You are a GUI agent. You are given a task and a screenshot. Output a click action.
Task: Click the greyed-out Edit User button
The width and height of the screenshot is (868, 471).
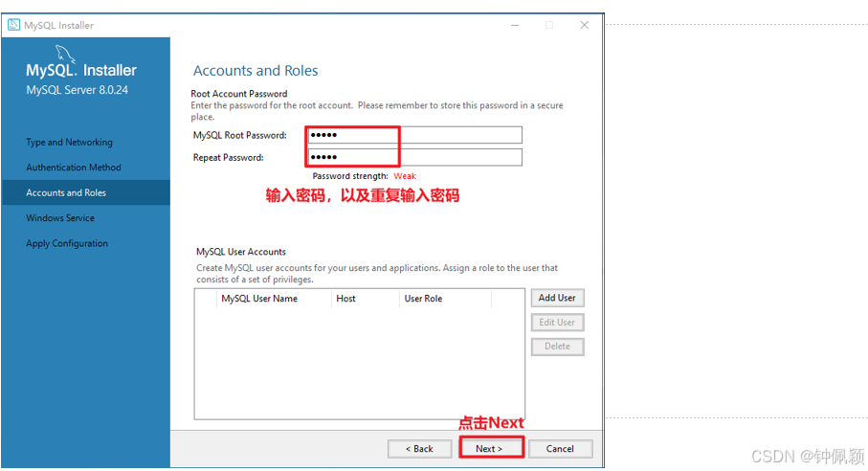pos(557,322)
